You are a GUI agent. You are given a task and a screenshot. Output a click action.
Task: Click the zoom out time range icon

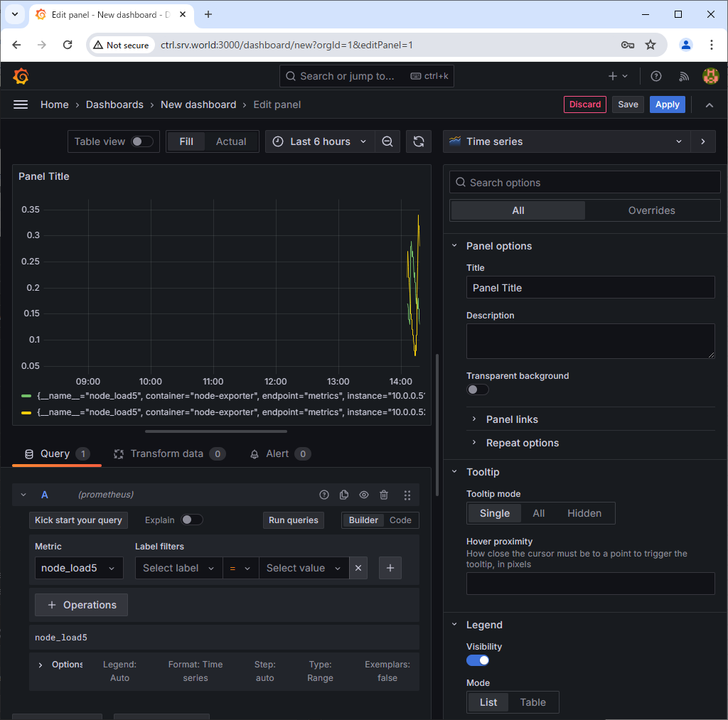click(x=387, y=141)
